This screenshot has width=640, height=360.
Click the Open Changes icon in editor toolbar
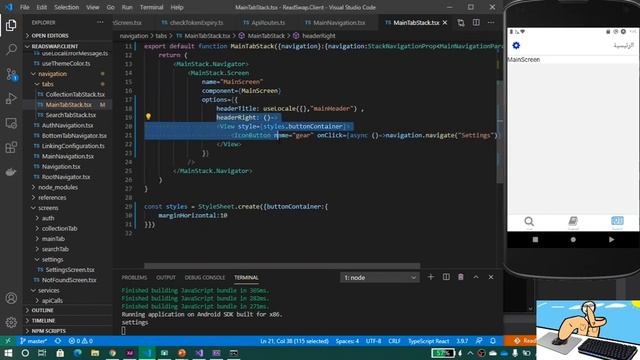coord(461,23)
